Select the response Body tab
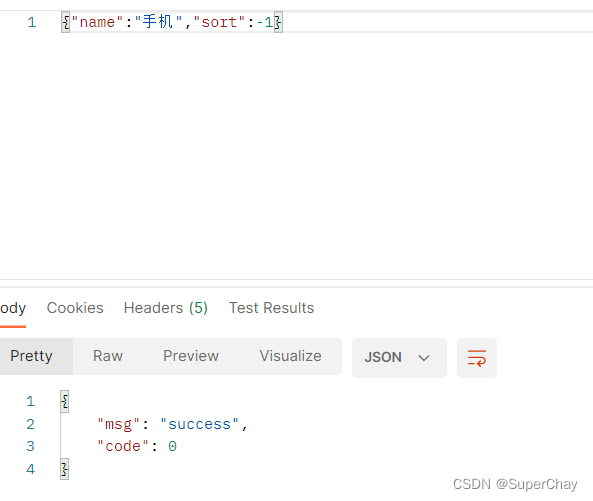Image resolution: width=593 pixels, height=501 pixels. [x=12, y=309]
